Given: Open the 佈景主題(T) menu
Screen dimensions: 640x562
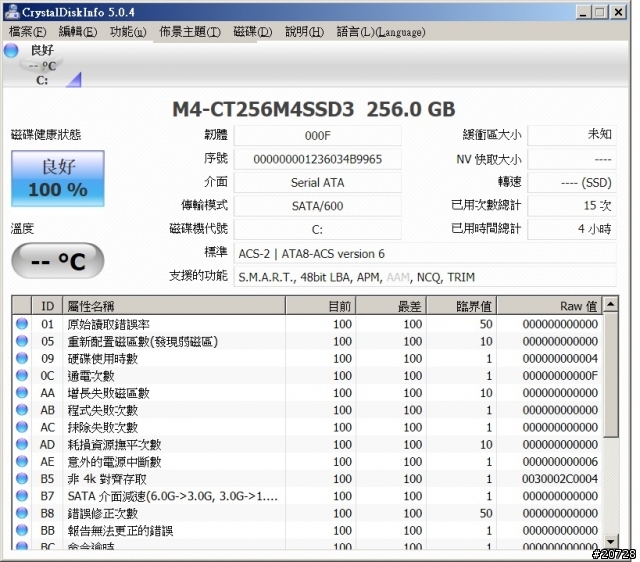Looking at the screenshot, I should 190,32.
